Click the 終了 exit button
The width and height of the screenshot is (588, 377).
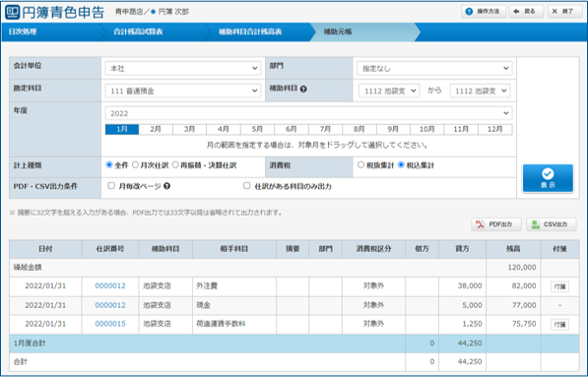click(x=564, y=12)
